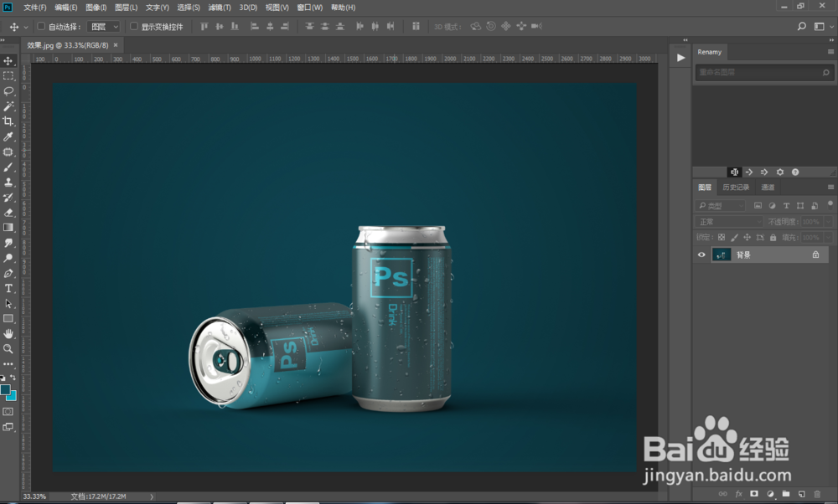The height and width of the screenshot is (504, 838).
Task: Toggle lock transparent pixels
Action: 722,238
